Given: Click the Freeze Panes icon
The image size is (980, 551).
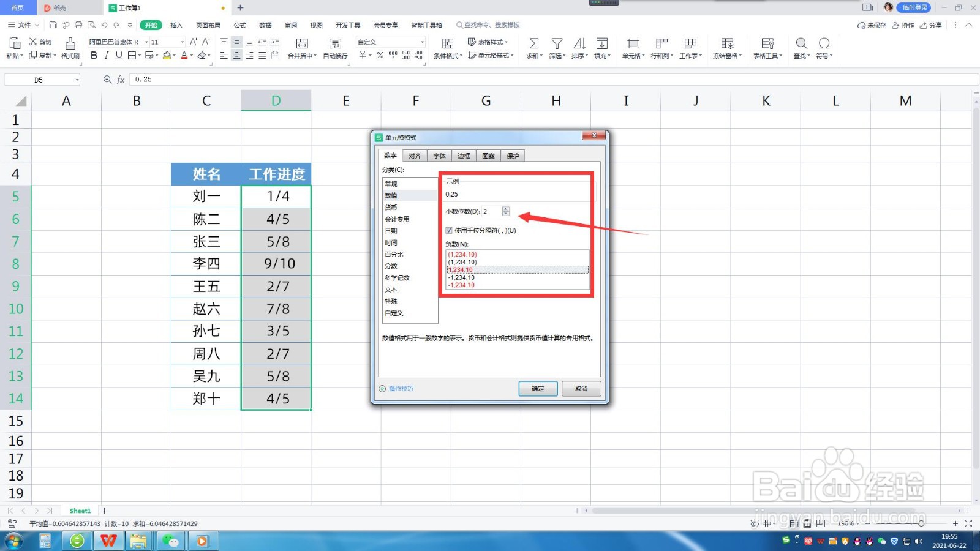Looking at the screenshot, I should 727,43.
